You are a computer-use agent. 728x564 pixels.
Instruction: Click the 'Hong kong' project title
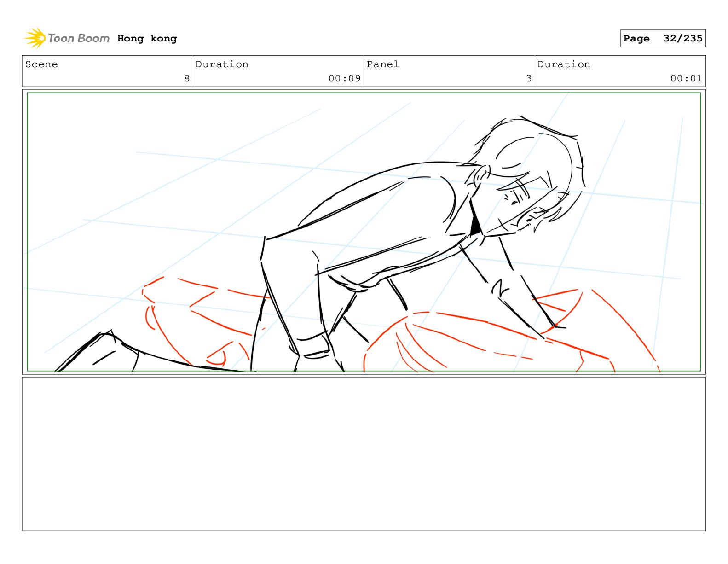[147, 39]
